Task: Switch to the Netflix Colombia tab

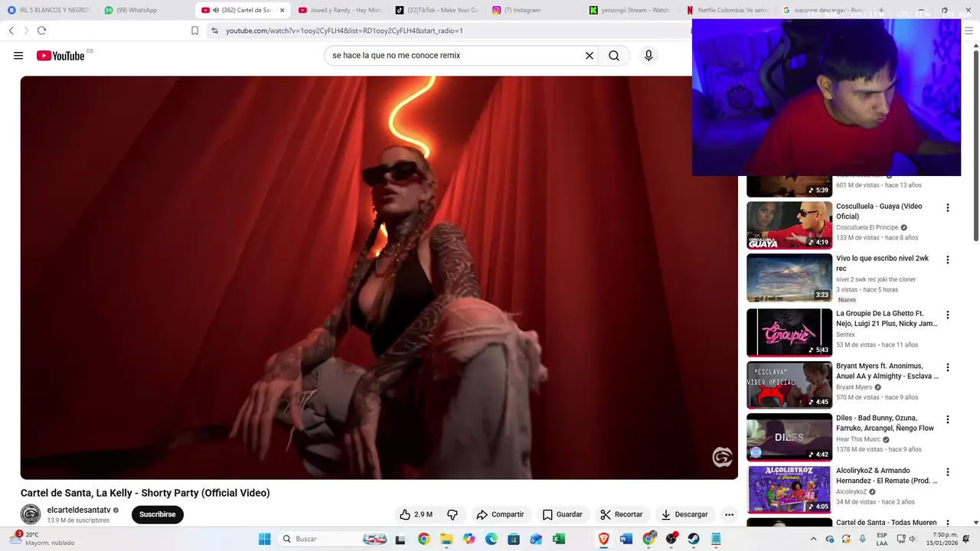Action: point(727,10)
